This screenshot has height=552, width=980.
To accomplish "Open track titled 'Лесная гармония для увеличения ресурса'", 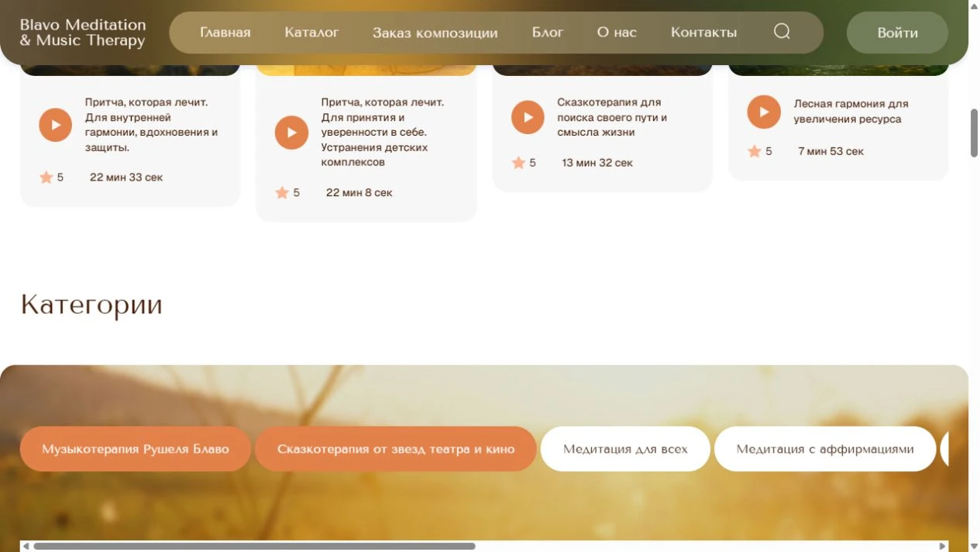I will point(851,112).
